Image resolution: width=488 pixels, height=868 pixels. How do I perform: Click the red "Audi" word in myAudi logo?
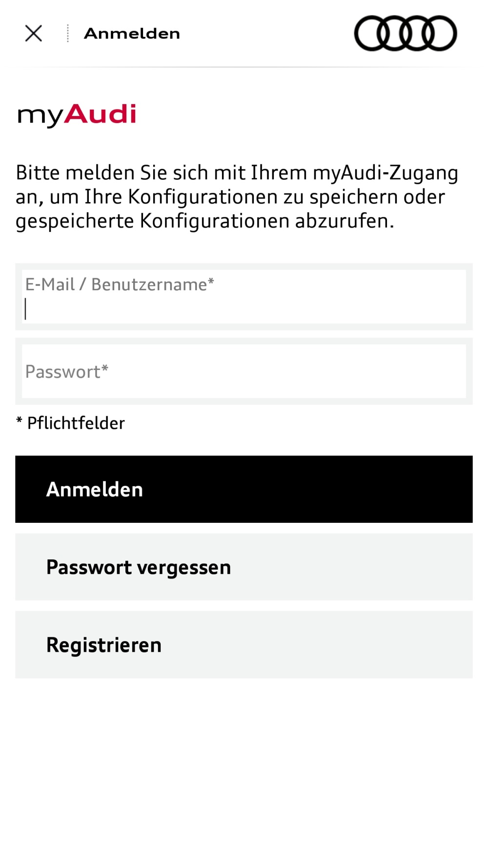[x=100, y=113]
